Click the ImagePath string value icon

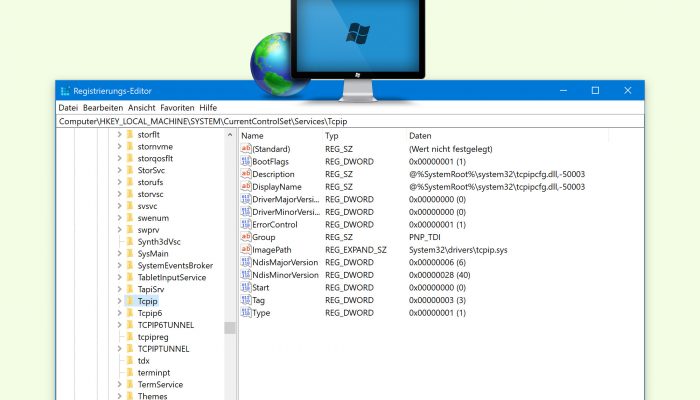tap(246, 249)
